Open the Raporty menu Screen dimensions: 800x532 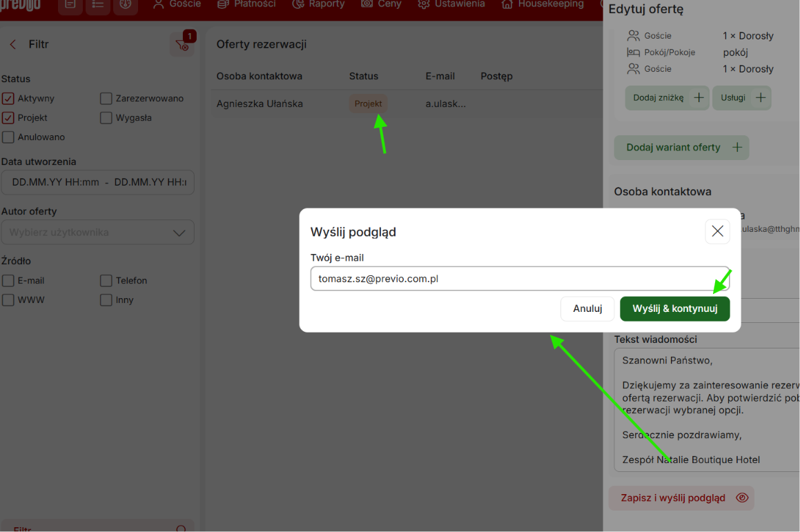[x=318, y=4]
